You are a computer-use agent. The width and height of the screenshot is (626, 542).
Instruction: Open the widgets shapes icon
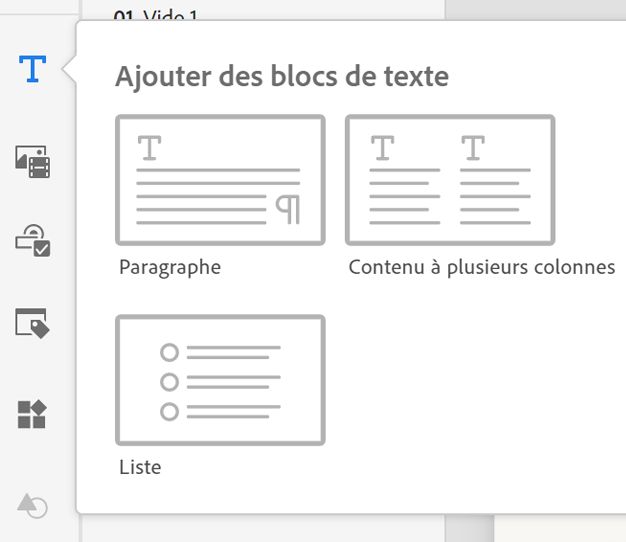pos(32,414)
